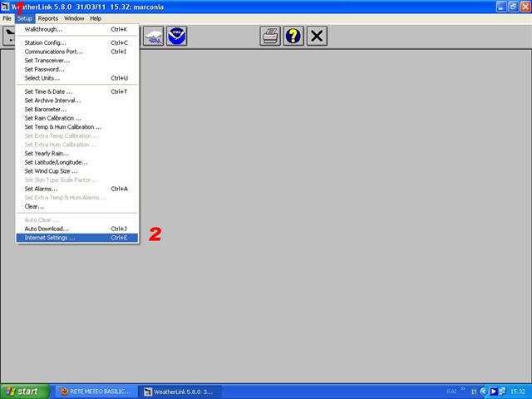Click the NOAA logo toolbar icon
The image size is (532, 399).
click(x=176, y=36)
